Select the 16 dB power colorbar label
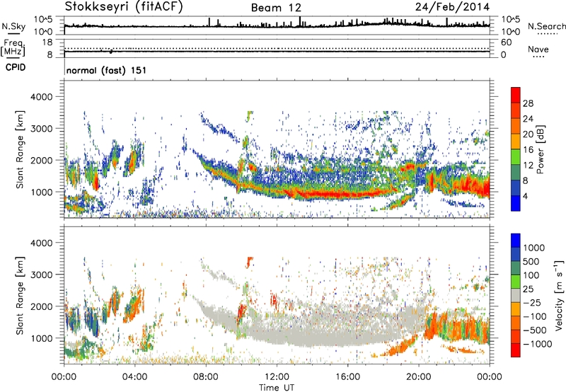 528,150
